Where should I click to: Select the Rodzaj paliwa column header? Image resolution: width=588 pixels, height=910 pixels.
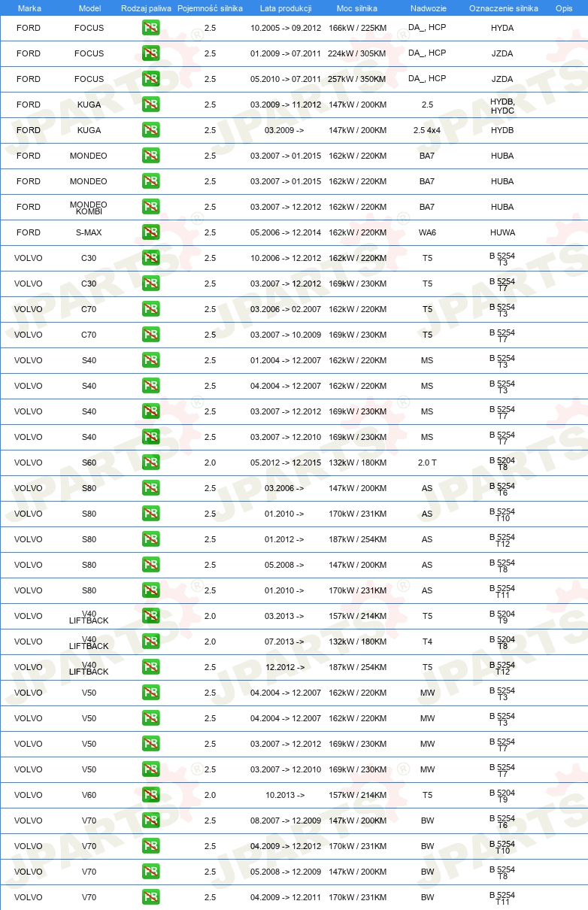point(147,8)
